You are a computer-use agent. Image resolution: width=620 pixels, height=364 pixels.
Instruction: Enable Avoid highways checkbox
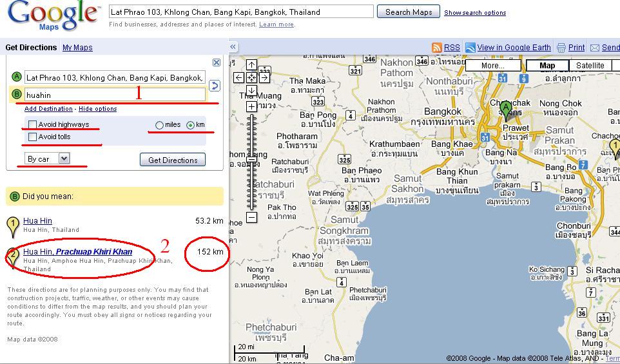(x=32, y=124)
